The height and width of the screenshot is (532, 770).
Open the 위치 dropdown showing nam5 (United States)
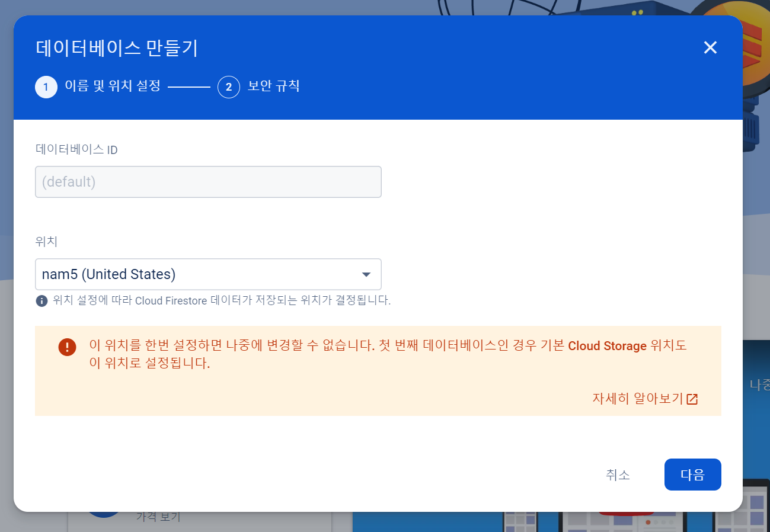tap(208, 274)
